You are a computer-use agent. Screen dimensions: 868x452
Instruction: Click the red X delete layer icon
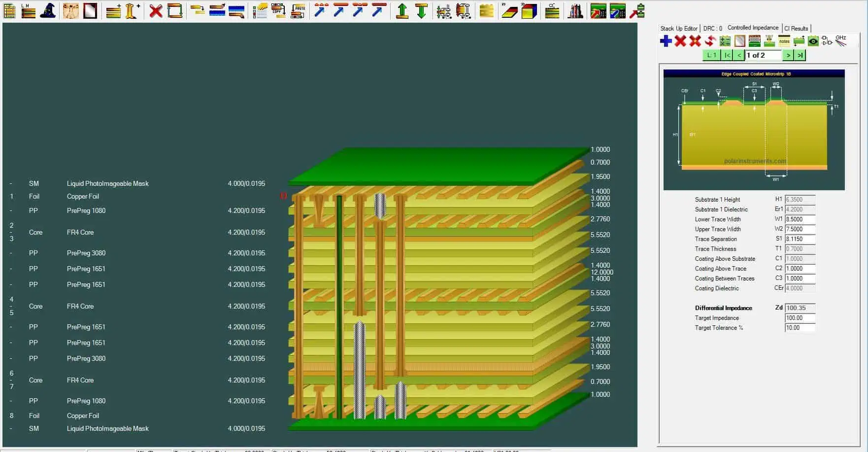click(x=156, y=11)
